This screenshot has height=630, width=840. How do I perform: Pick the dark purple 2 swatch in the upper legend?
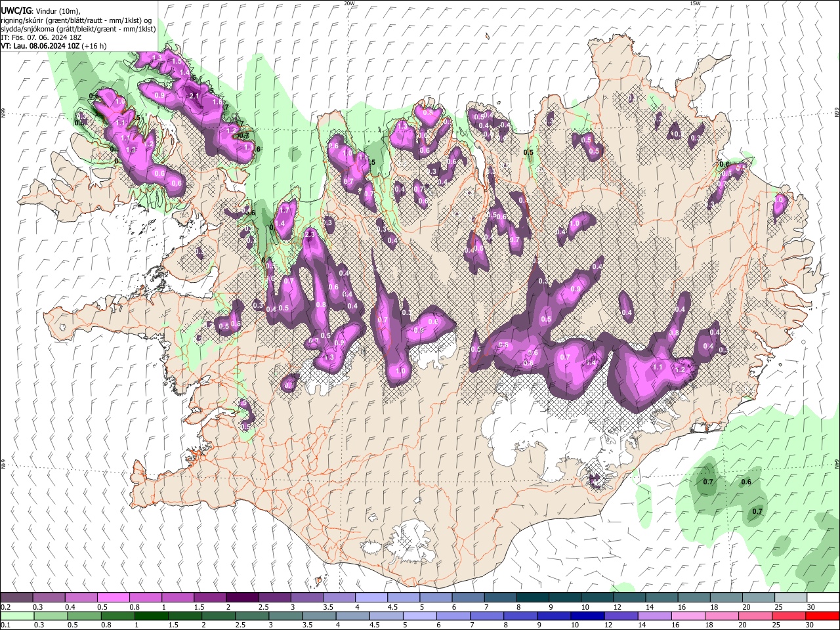[x=241, y=598]
